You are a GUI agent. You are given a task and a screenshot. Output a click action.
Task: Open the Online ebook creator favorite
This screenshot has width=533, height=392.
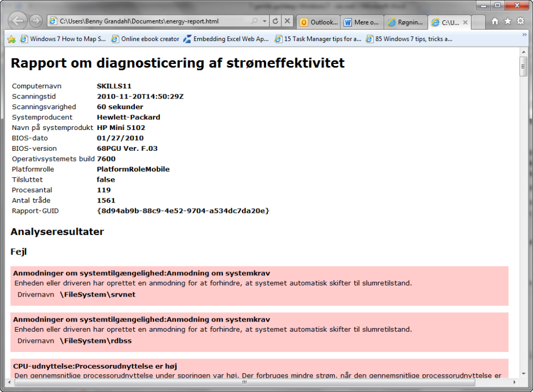pos(146,39)
